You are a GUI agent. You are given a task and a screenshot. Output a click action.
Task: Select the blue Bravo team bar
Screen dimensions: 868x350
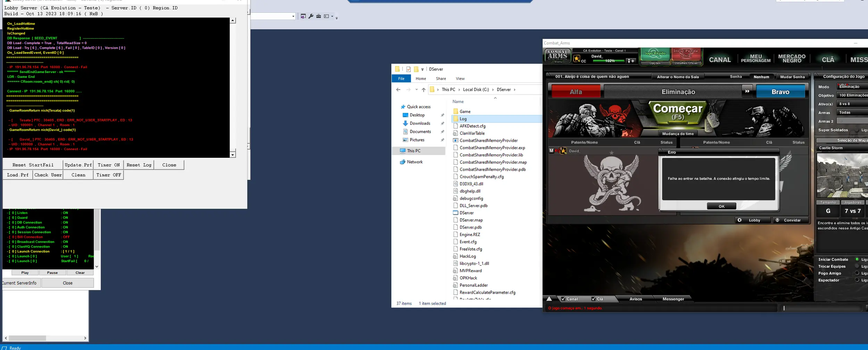click(x=780, y=92)
